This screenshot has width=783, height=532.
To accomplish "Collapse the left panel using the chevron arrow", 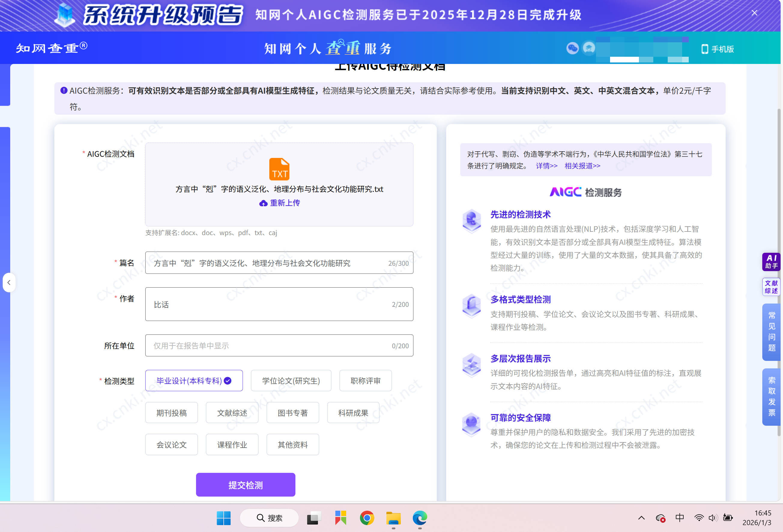I will pos(9,282).
